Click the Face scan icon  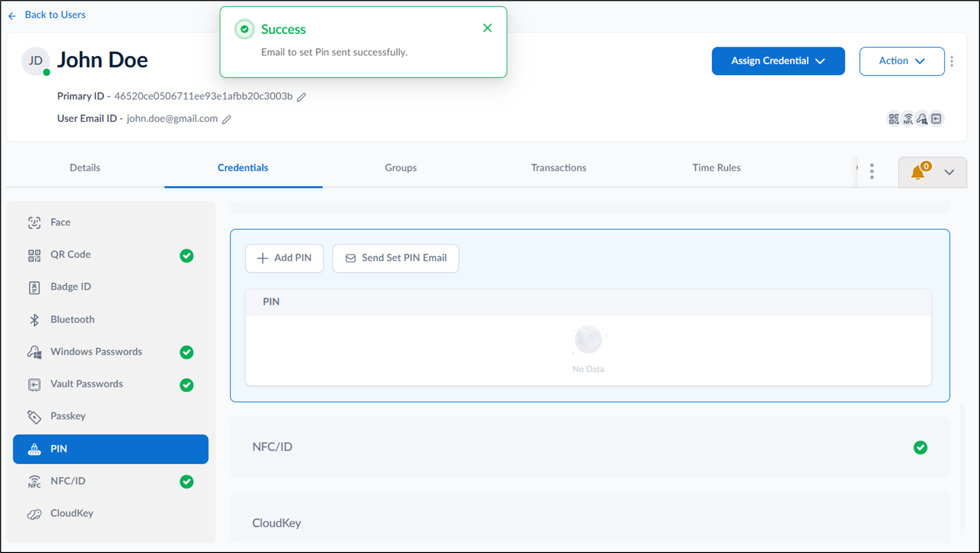coord(34,223)
